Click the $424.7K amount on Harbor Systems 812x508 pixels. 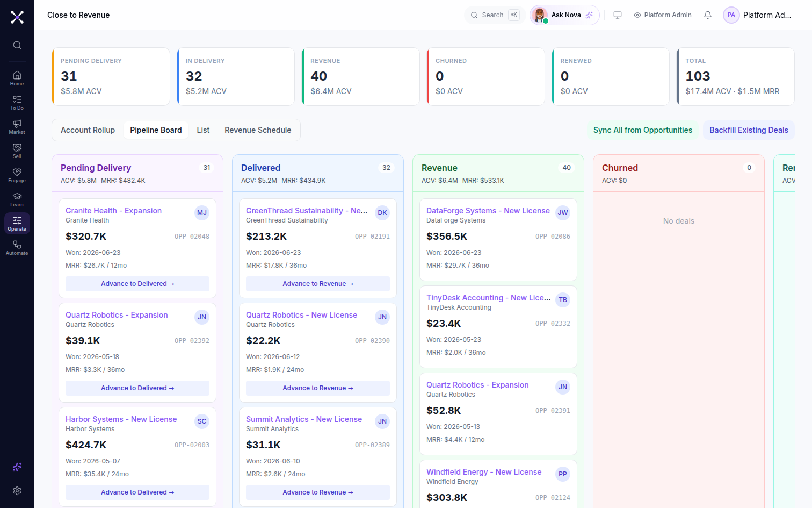click(86, 445)
